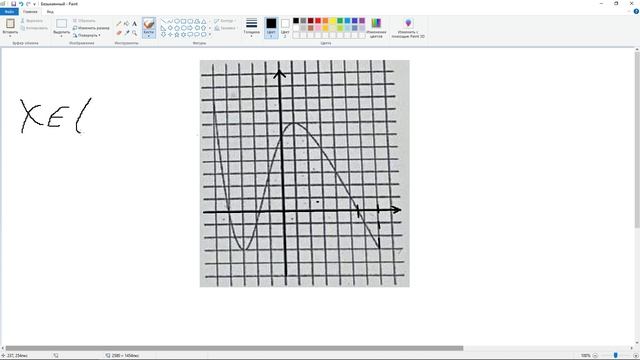This screenshot has height=360, width=640.
Task: Select Color 2 (Цвет 2) box
Action: (x=285, y=28)
